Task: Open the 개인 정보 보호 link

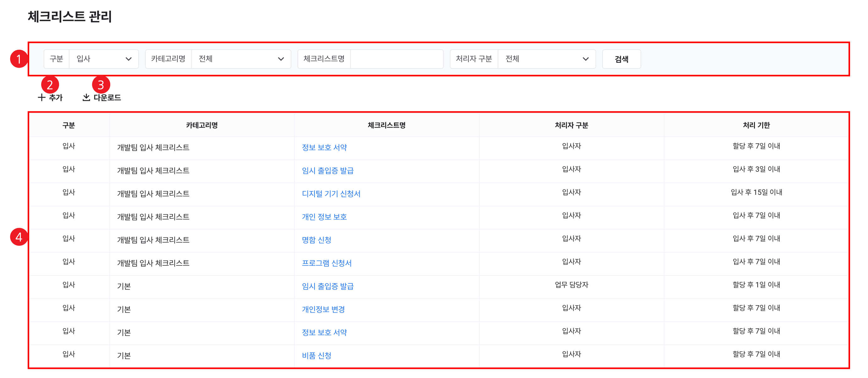Action: (324, 217)
